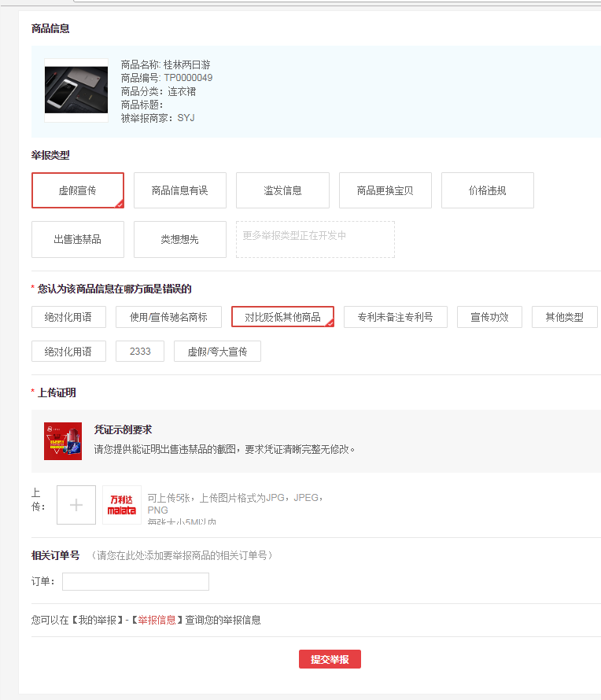The width and height of the screenshot is (601, 700).
Task: Click the 订单 number input field
Action: tap(135, 581)
